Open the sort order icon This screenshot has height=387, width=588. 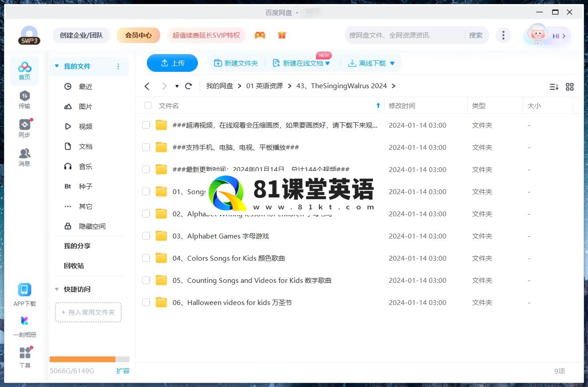pyautogui.click(x=554, y=87)
